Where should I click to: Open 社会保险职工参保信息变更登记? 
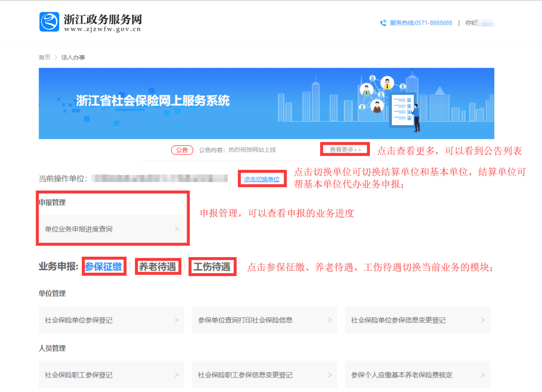click(x=264, y=375)
